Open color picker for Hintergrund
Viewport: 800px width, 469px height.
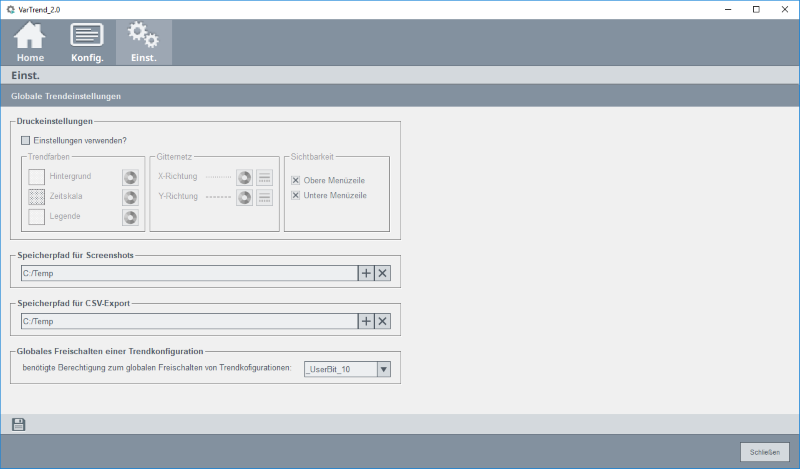[131, 178]
